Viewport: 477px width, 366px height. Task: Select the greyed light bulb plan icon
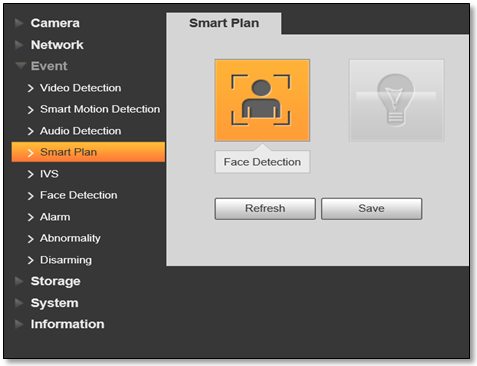click(396, 100)
